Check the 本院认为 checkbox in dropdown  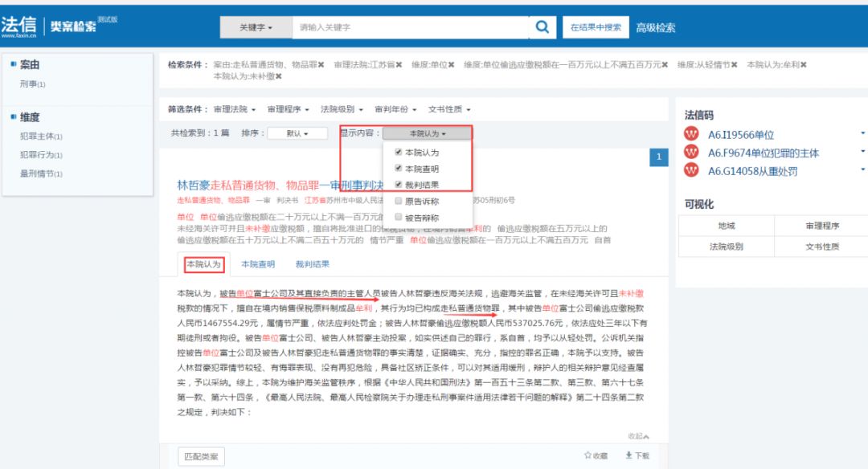coord(398,152)
